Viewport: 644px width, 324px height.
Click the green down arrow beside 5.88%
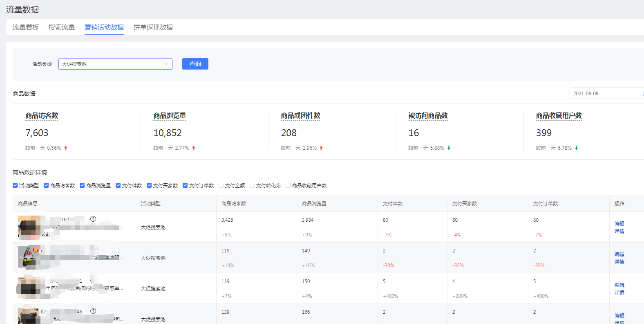449,148
